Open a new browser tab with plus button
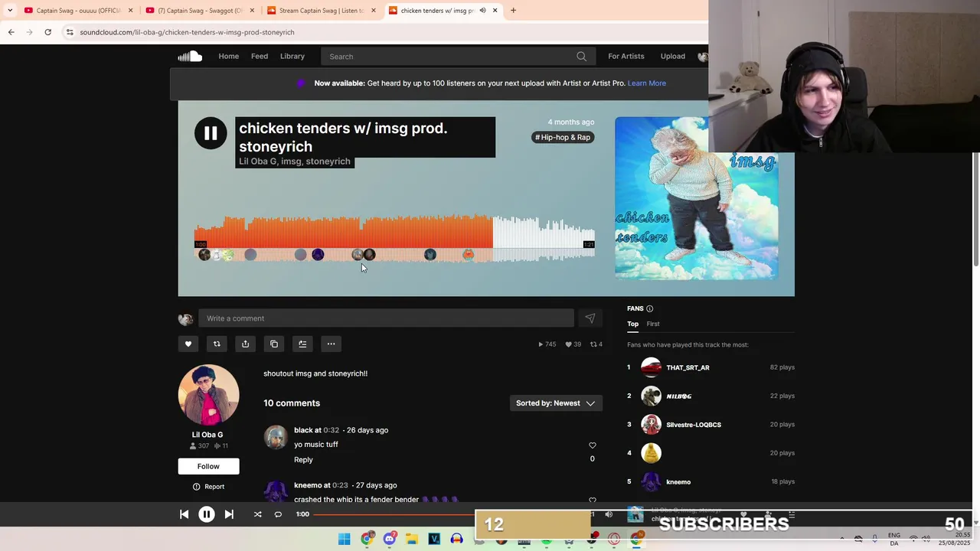The width and height of the screenshot is (980, 551). pyautogui.click(x=513, y=10)
